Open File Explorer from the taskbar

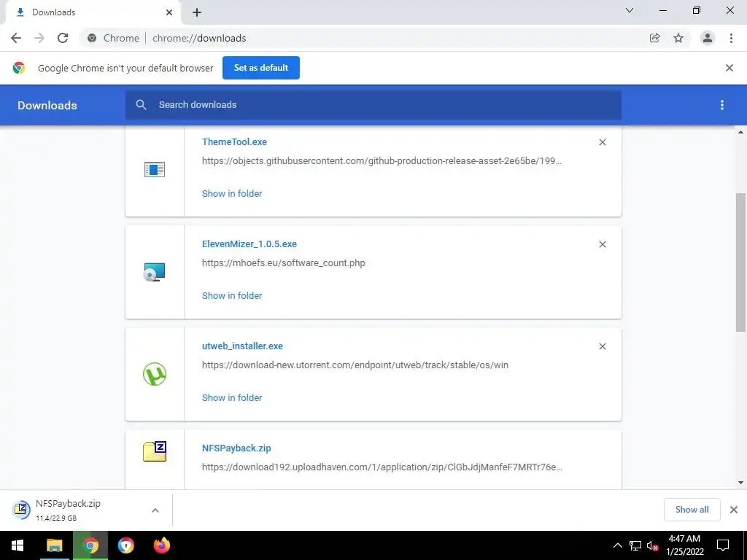tap(54, 545)
